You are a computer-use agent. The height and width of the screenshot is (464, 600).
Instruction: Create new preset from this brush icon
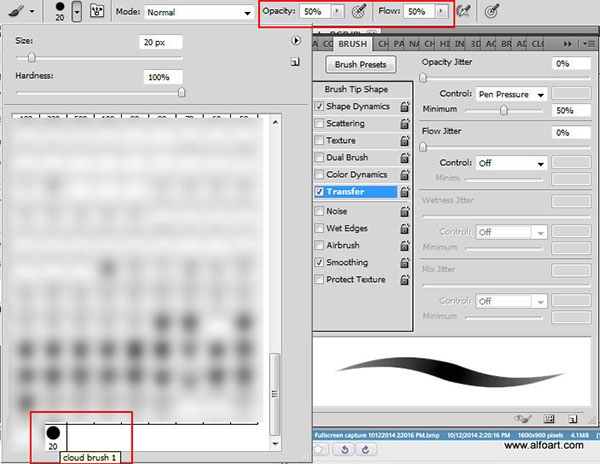[x=295, y=62]
